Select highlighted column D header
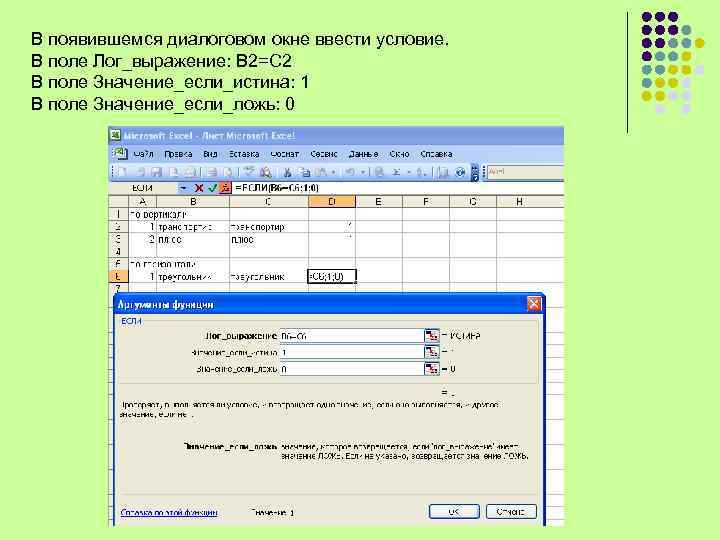Screen dimensions: 720x540 click(332, 201)
